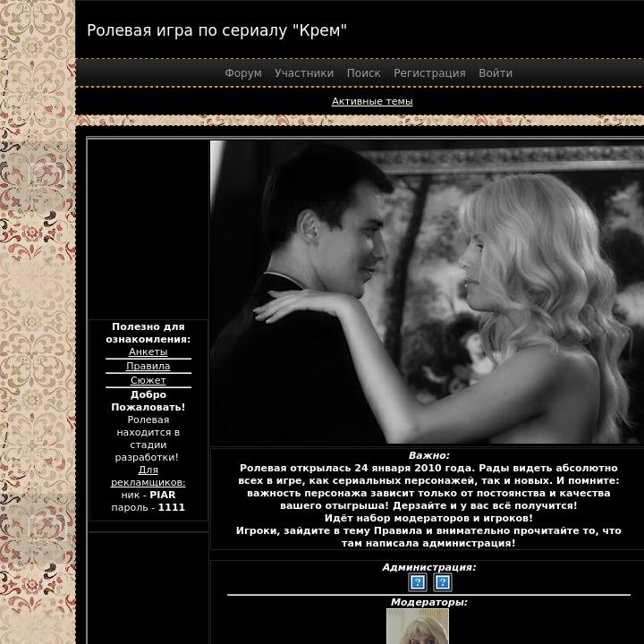Click the black-and-white couple banner image
The width and height of the screenshot is (644, 644).
click(x=428, y=292)
